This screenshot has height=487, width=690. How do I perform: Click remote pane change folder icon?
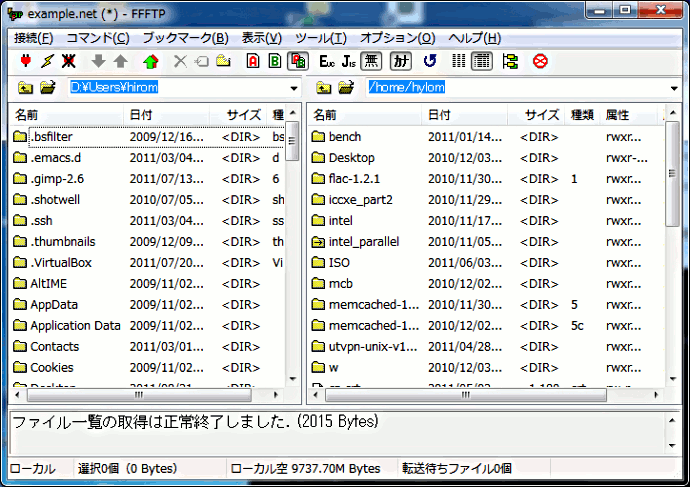pyautogui.click(x=346, y=88)
